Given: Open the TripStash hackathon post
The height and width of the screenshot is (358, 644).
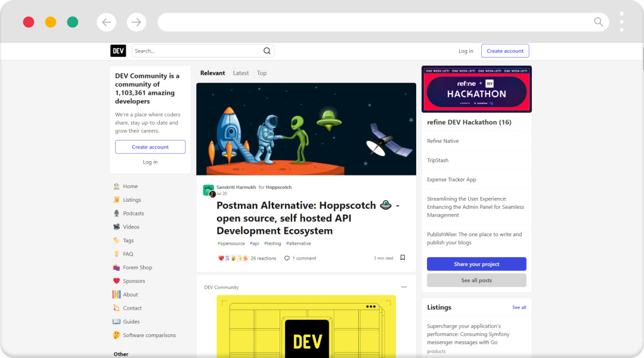Looking at the screenshot, I should (438, 161).
